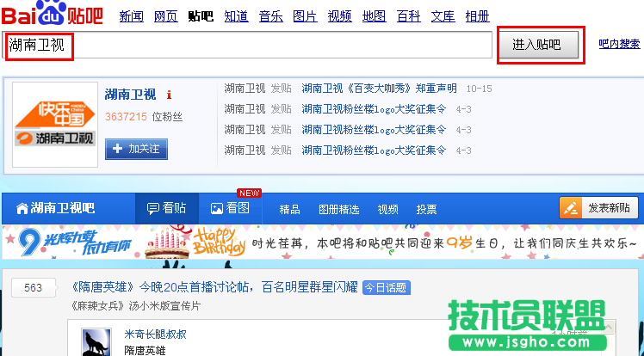Open the 图册精选 tab

point(339,210)
